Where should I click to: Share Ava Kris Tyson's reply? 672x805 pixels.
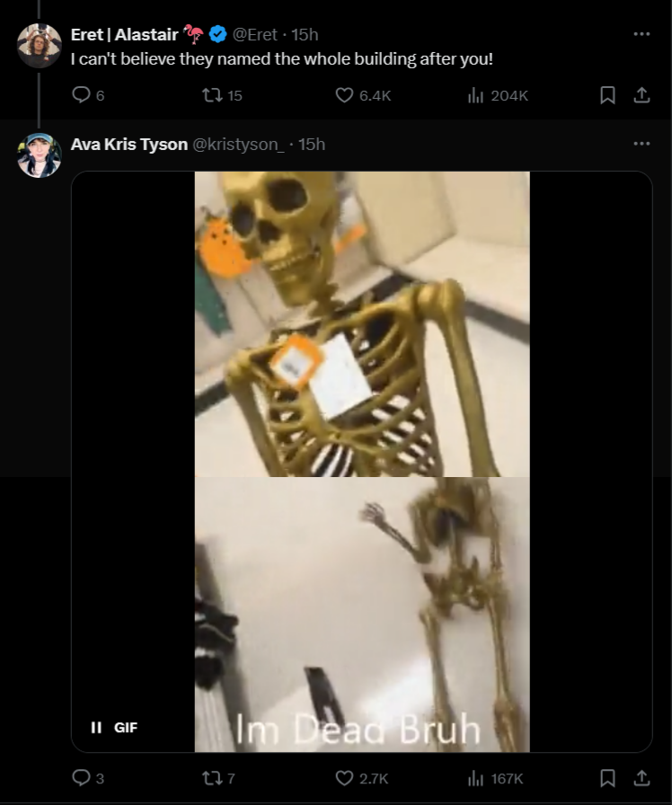[x=641, y=778]
